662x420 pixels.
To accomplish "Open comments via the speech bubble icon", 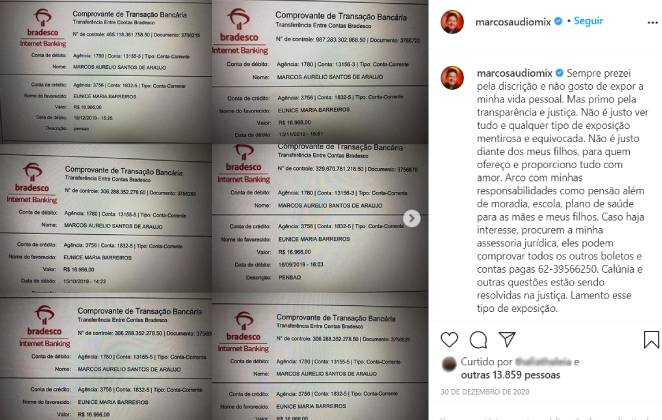I will (478, 339).
